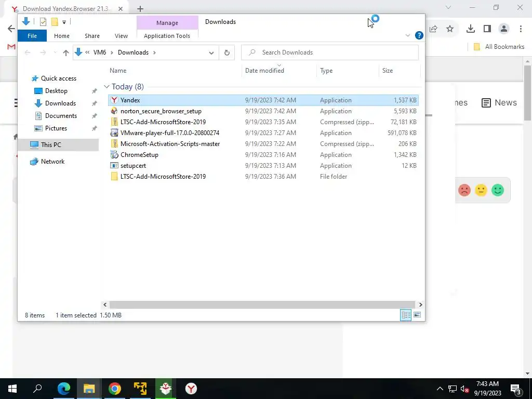Select red sad face feedback emoji
532x399 pixels.
pos(464,190)
